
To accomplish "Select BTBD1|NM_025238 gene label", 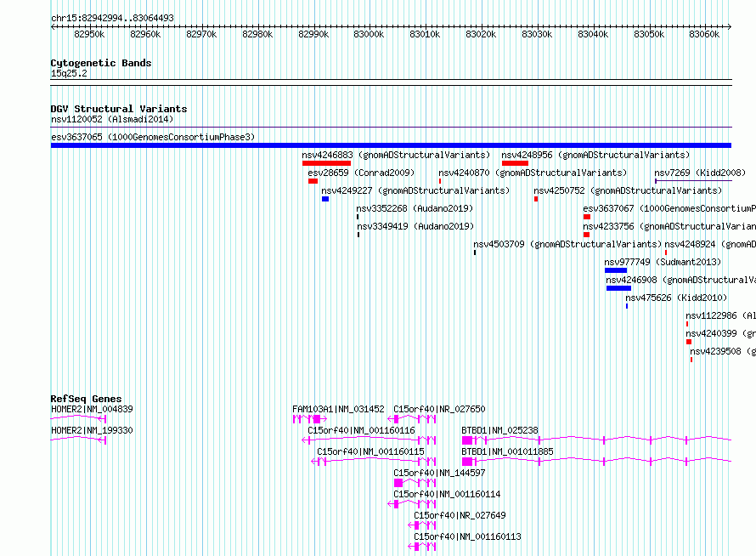I will (500, 430).
